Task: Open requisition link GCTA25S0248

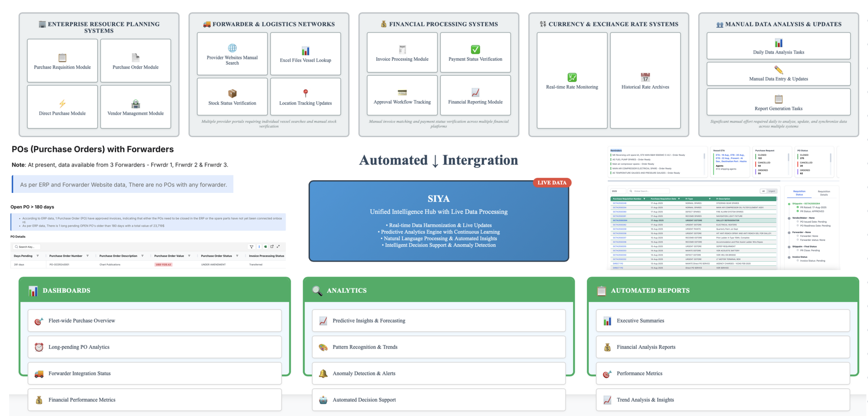Action: [x=619, y=203]
